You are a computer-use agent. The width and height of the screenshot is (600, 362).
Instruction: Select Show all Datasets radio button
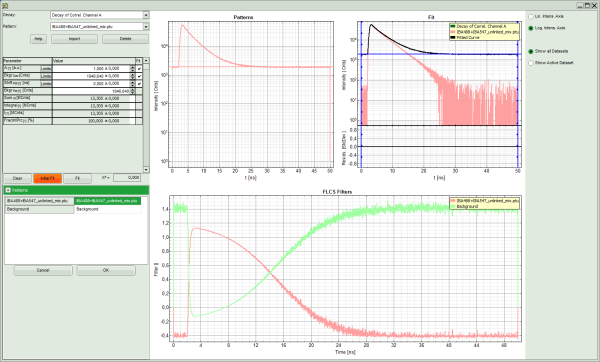point(531,51)
